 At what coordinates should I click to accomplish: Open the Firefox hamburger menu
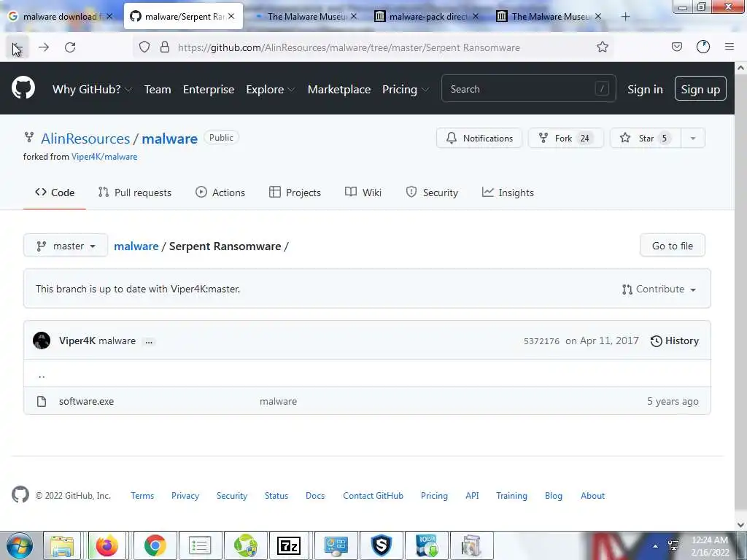pyautogui.click(x=729, y=47)
